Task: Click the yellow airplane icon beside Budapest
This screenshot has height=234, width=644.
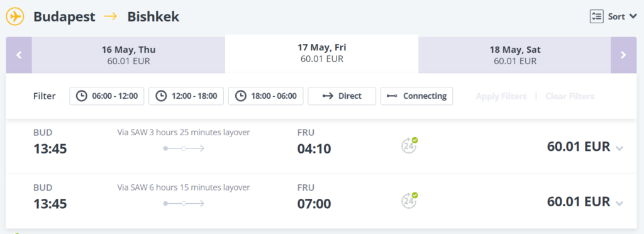Action: click(15, 17)
